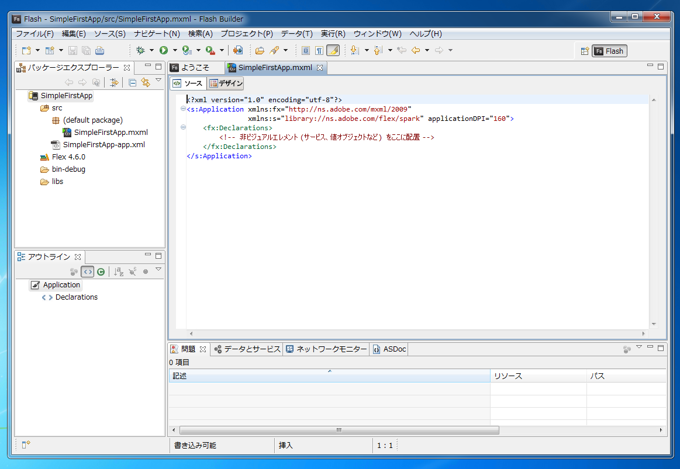Click the Flash perspective button
The height and width of the screenshot is (469, 680).
point(609,51)
